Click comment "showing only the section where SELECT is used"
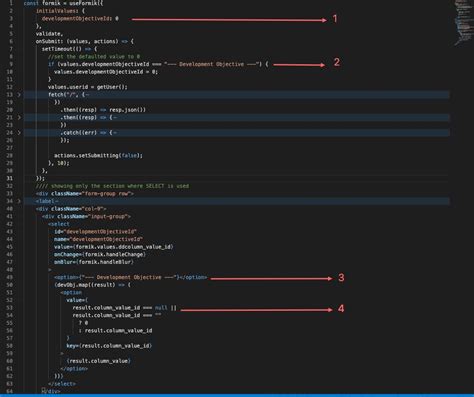The image size is (474, 397). click(112, 186)
